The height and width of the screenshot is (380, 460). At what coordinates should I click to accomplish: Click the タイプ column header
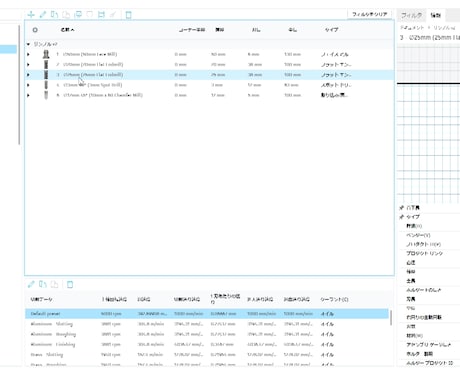tap(331, 30)
